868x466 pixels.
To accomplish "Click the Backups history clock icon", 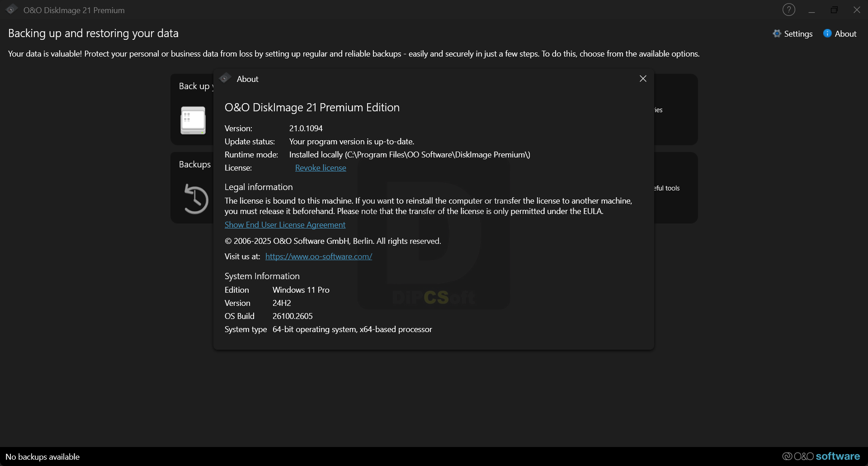I will click(x=196, y=199).
